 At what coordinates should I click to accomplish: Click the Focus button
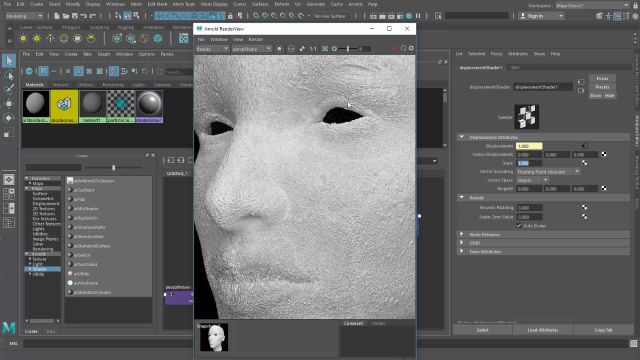pos(602,78)
